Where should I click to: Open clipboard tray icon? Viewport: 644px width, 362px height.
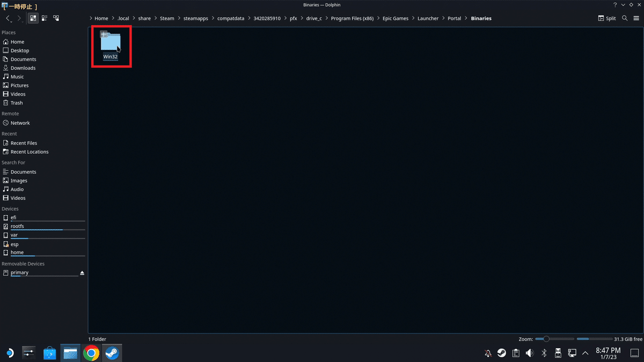tap(516, 353)
